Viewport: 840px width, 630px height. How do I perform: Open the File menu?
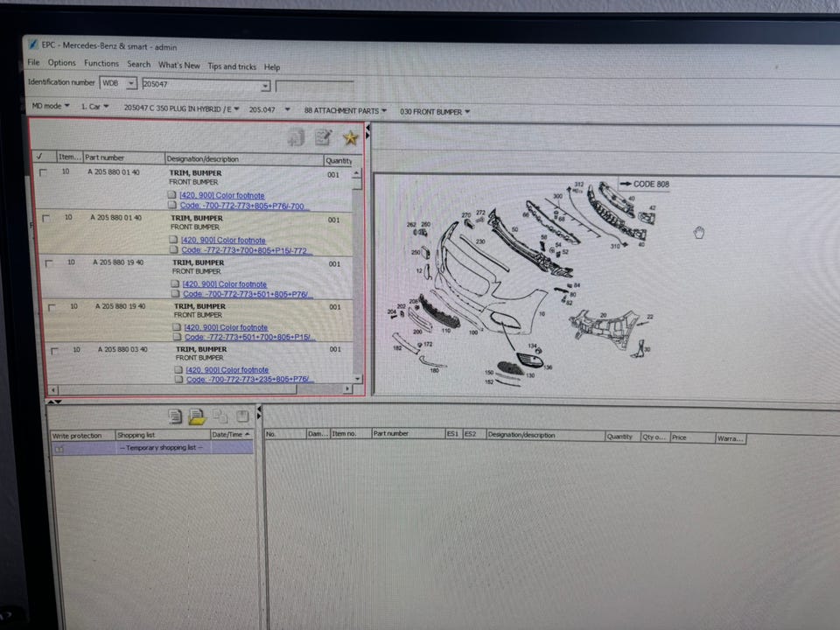pyautogui.click(x=34, y=62)
